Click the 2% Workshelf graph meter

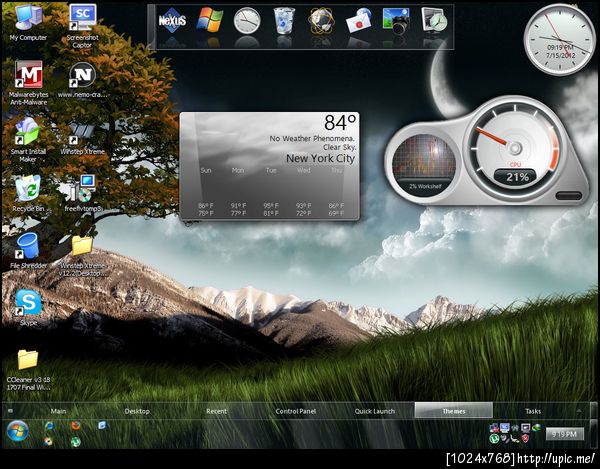click(x=425, y=164)
